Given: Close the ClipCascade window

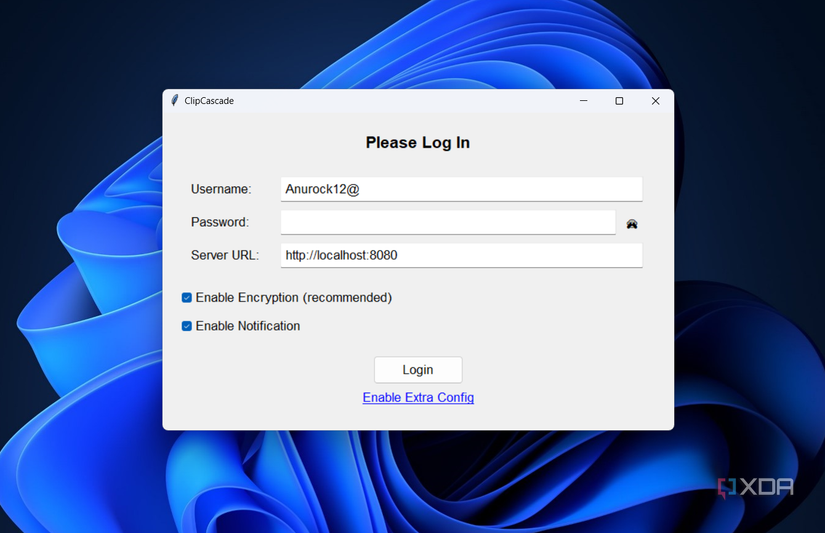Looking at the screenshot, I should coord(656,100).
